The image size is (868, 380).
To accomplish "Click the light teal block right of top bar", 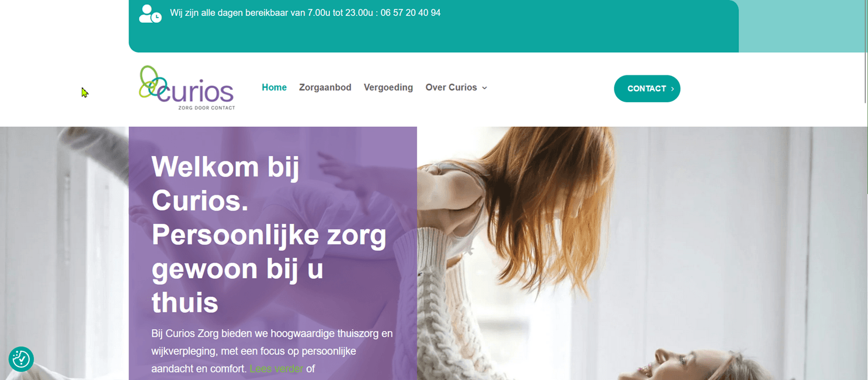I will pyautogui.click(x=803, y=26).
